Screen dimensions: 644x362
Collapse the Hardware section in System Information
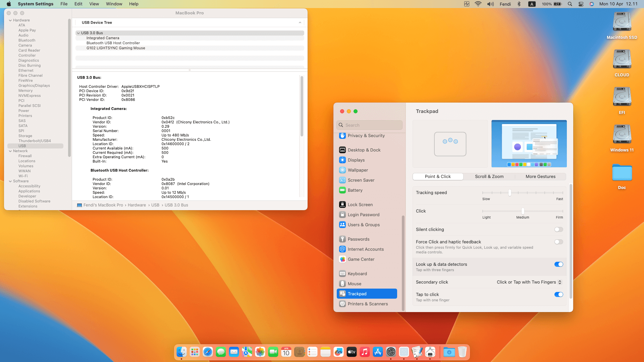(10, 20)
